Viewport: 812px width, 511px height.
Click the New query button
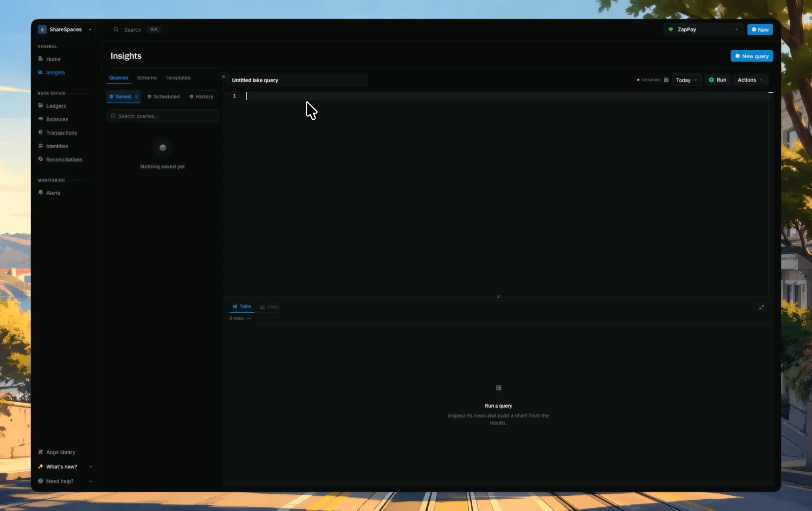(751, 56)
